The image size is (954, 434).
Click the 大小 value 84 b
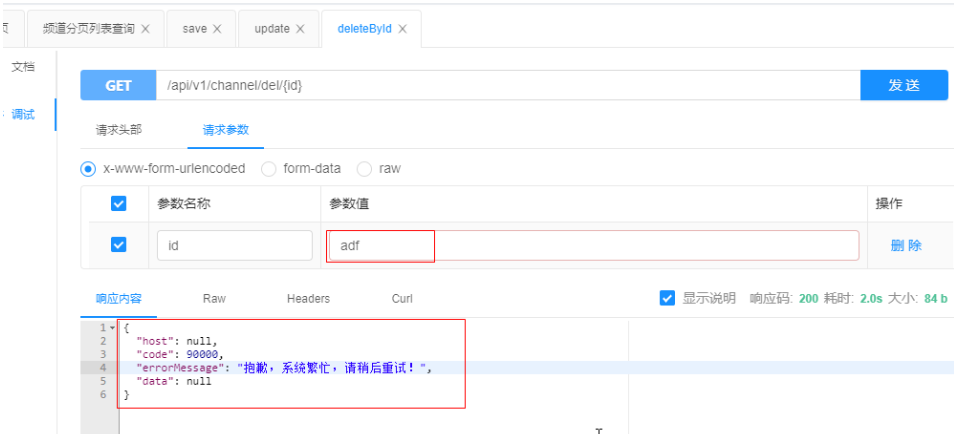tap(935, 298)
